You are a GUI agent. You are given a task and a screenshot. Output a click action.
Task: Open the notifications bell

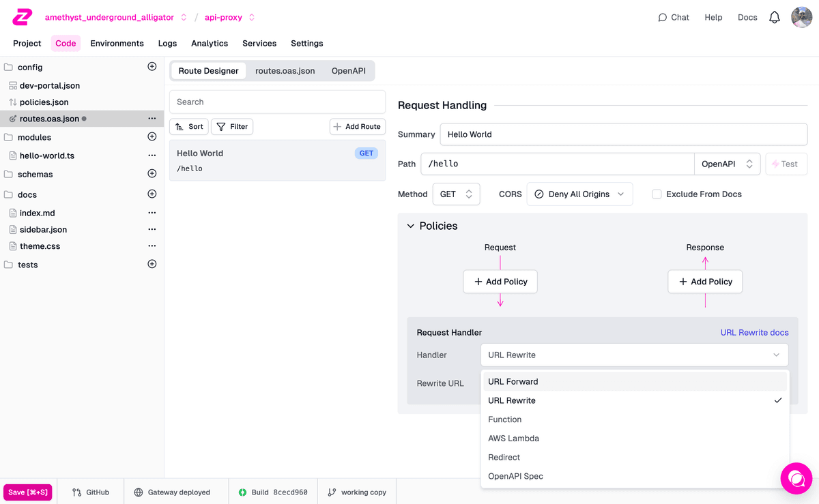(x=775, y=17)
